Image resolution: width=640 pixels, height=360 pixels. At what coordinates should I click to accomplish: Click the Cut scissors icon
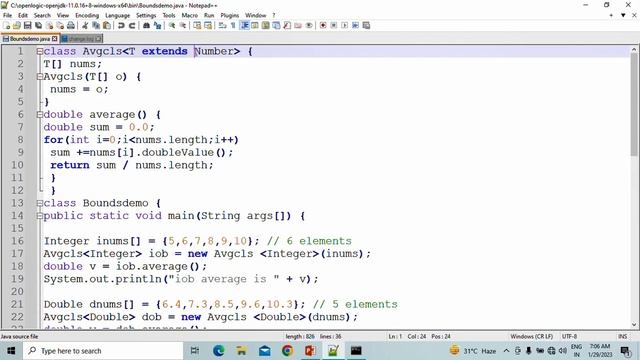pyautogui.click(x=84, y=25)
